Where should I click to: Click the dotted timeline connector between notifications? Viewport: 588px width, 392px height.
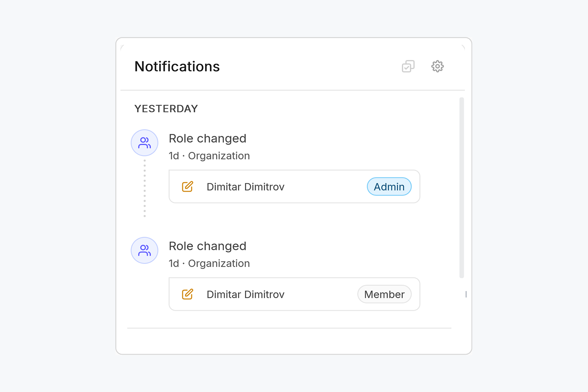pos(144,188)
